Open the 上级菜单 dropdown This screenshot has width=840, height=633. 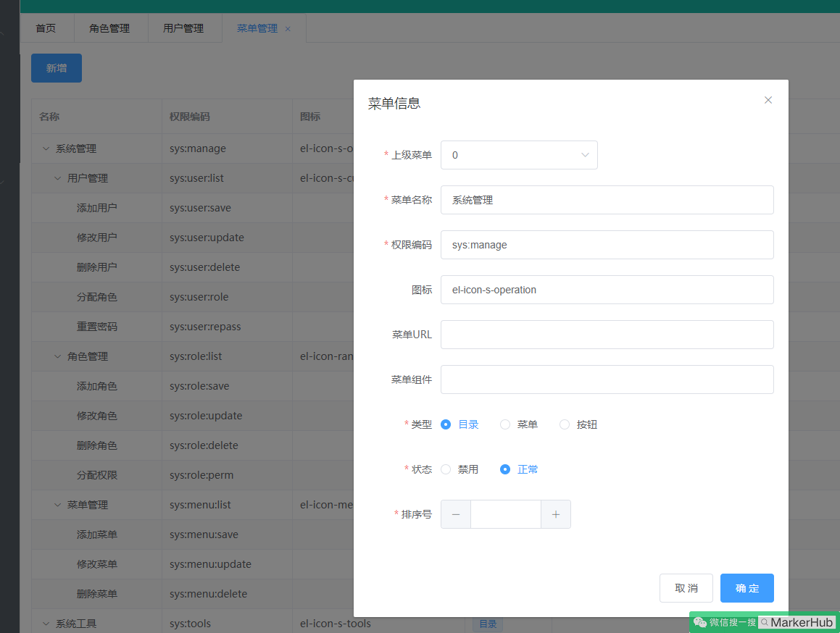(519, 154)
